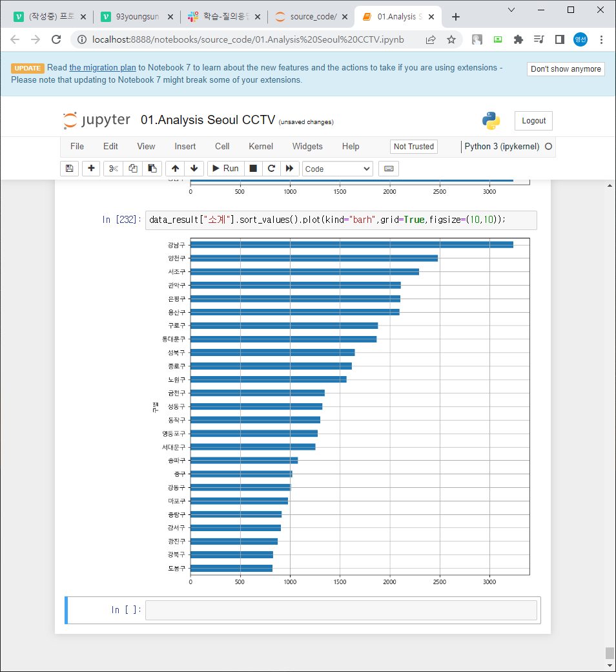The height and width of the screenshot is (672, 616).
Task: Open the cell type Code dropdown
Action: tap(338, 169)
